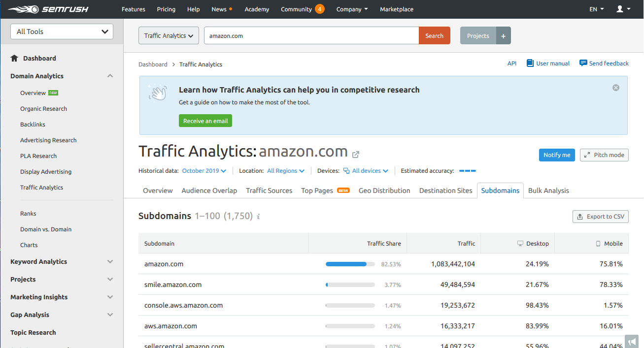Image resolution: width=644 pixels, height=348 pixels.
Task: Click the Send feedback speech bubble icon
Action: click(583, 63)
